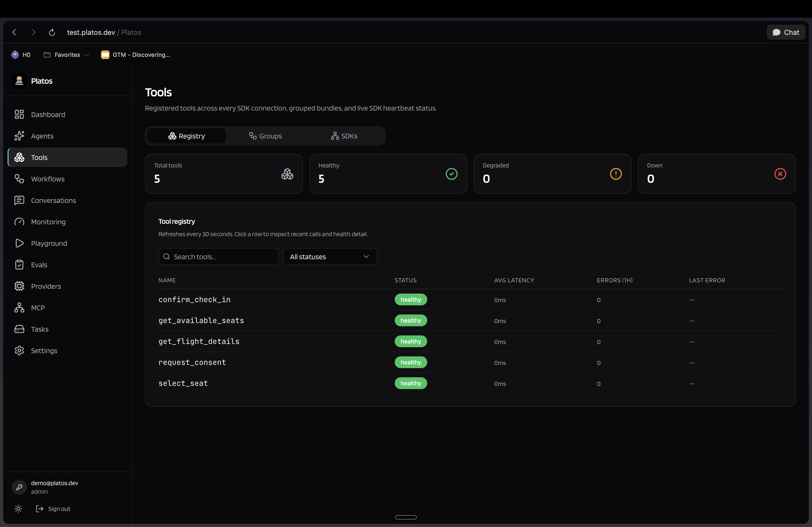Open Workflows from the sidebar
The height and width of the screenshot is (527, 812).
(x=48, y=179)
